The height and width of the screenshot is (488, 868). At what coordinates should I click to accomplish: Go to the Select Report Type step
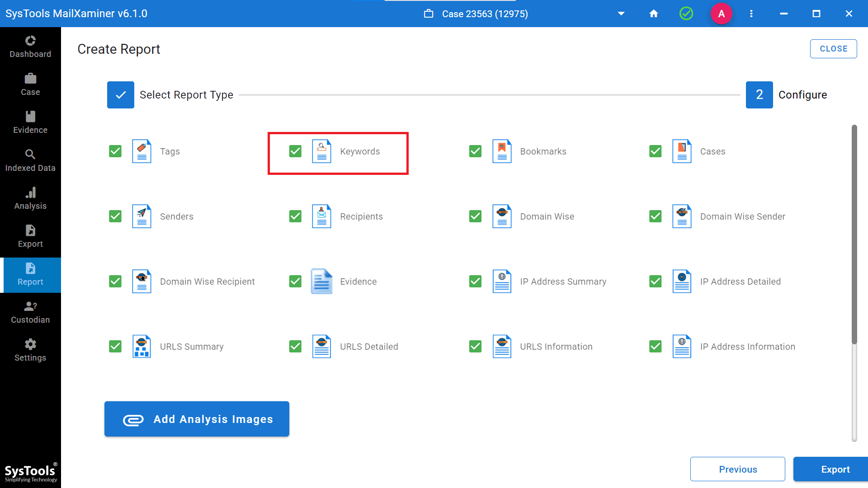170,95
